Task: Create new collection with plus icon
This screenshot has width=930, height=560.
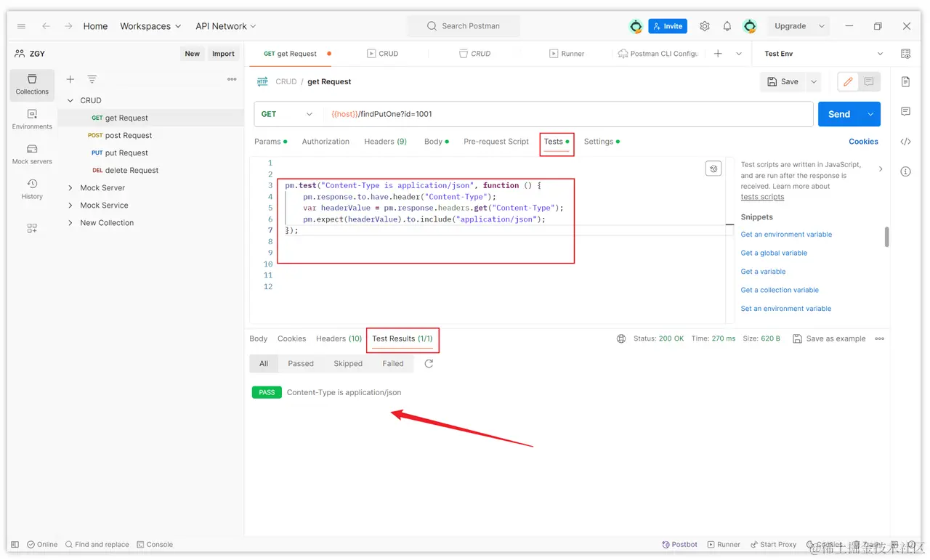Action: pos(70,79)
